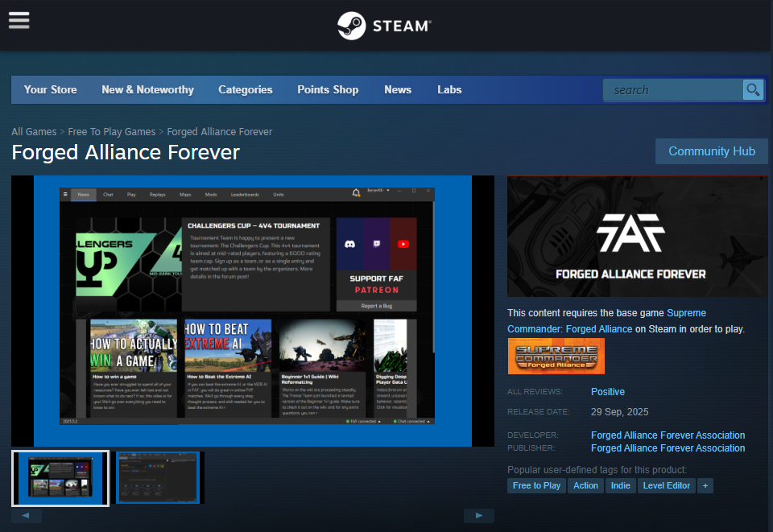The image size is (773, 532).
Task: Select the Level Editor tag
Action: point(666,485)
